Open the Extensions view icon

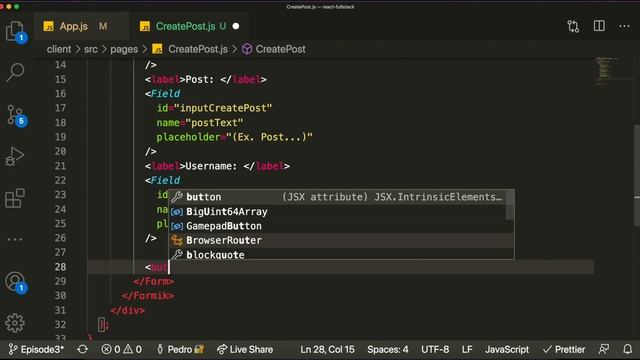pos(15,198)
